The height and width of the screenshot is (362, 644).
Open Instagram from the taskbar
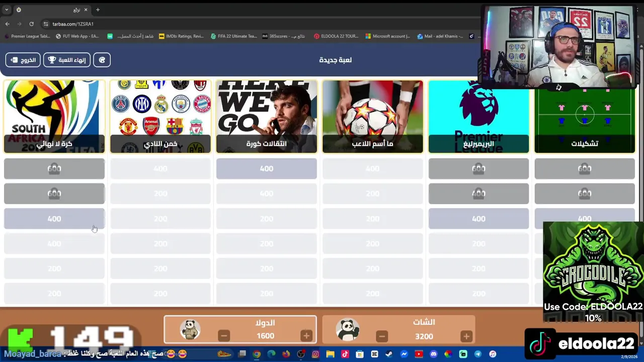[315, 354]
